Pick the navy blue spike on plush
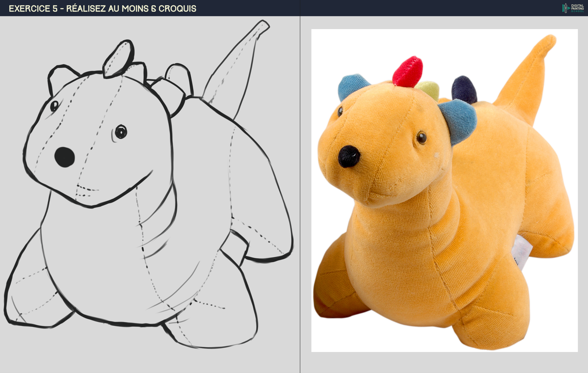This screenshot has width=588, height=373. click(x=464, y=90)
